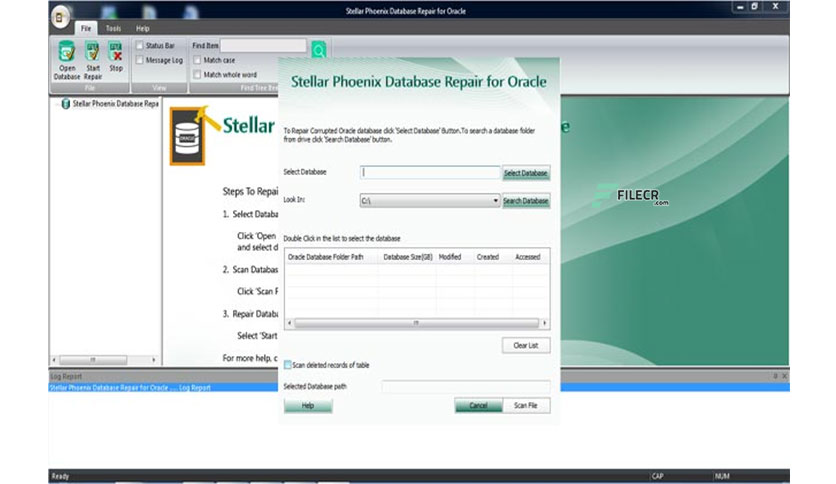Click the Accessed column header
The image size is (836, 484).
[x=530, y=257]
